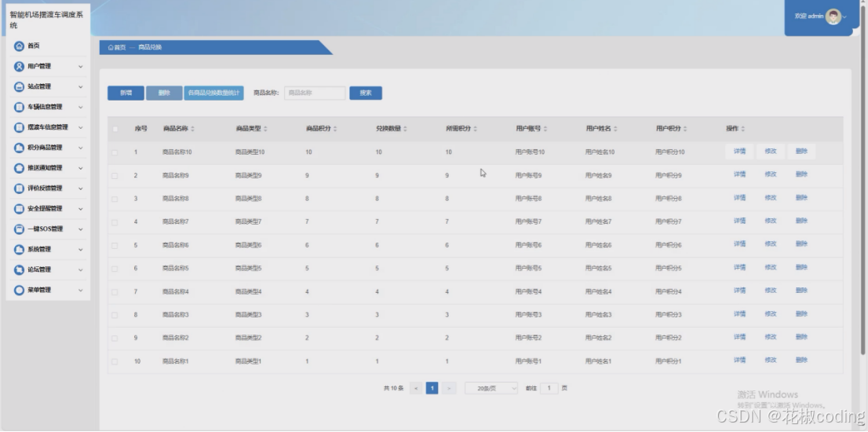Check the row for 商品名称9
Image resolution: width=868 pixels, height=432 pixels.
coord(115,176)
